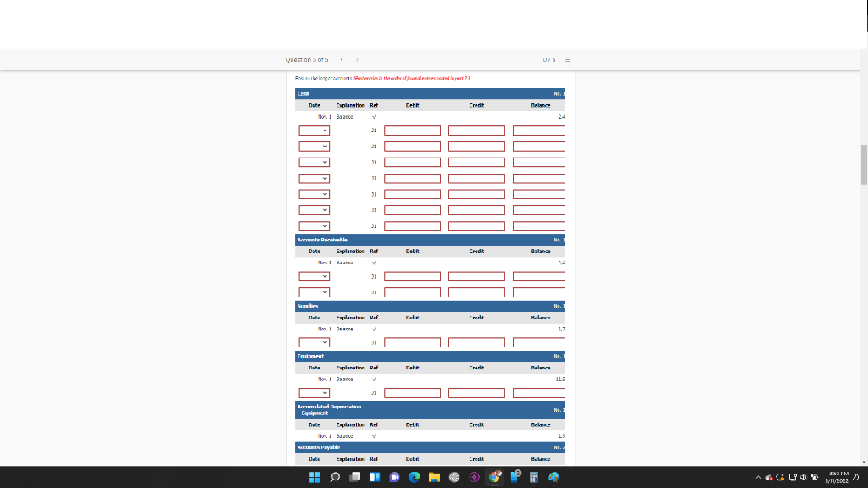Screen dimensions: 868x488
Task: Open the date dropdown in fifth Cash row
Action: [x=314, y=194]
